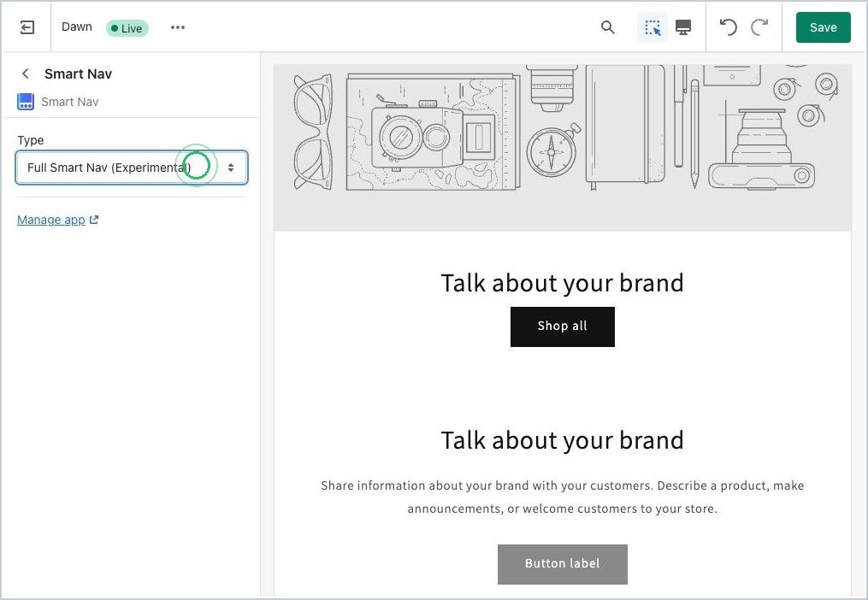Redo the change

(x=759, y=27)
